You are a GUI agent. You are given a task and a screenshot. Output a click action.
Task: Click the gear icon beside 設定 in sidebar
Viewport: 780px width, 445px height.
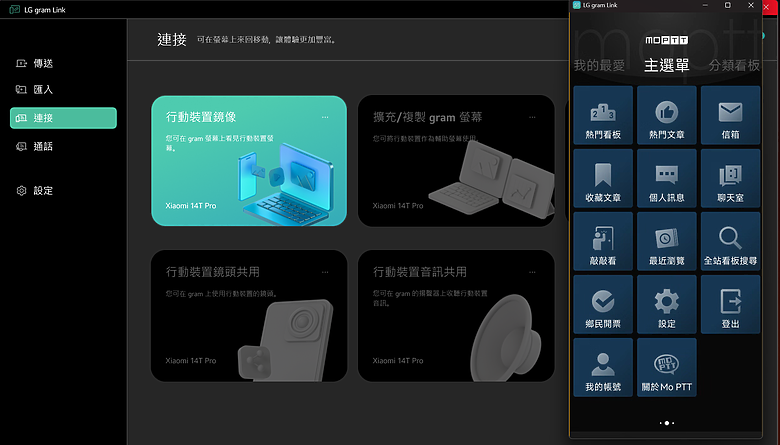click(21, 190)
